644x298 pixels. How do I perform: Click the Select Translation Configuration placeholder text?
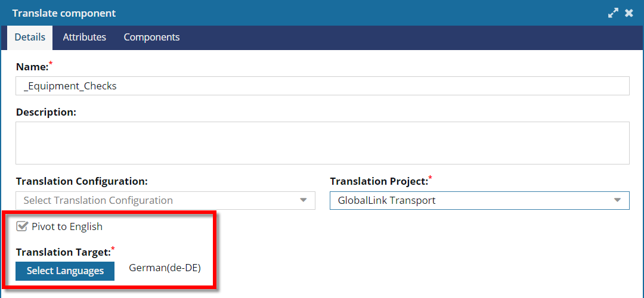pyautogui.click(x=98, y=200)
